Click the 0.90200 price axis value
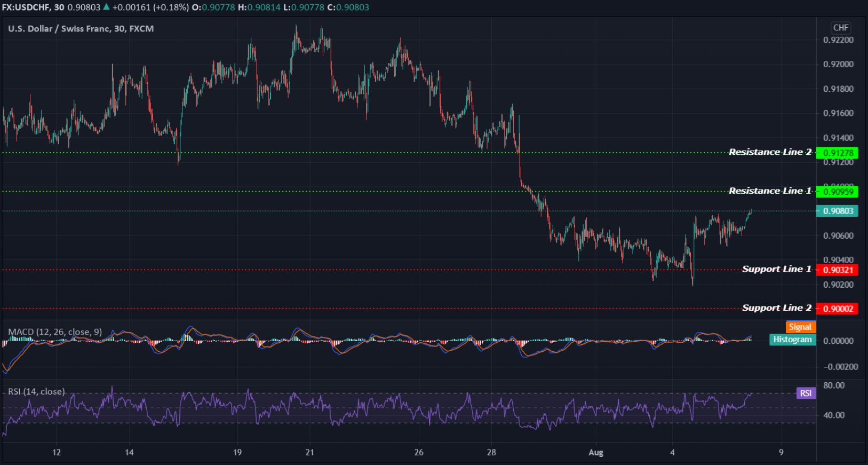 pyautogui.click(x=838, y=285)
